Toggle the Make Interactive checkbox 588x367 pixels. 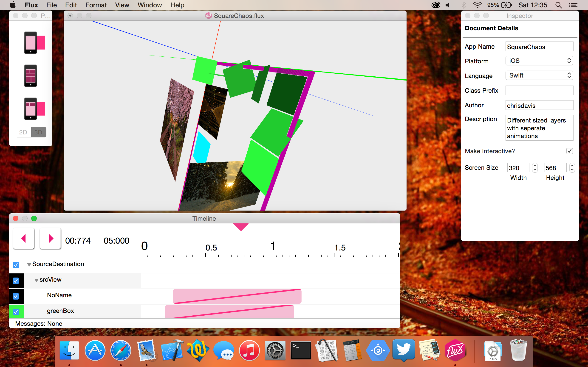pos(569,151)
